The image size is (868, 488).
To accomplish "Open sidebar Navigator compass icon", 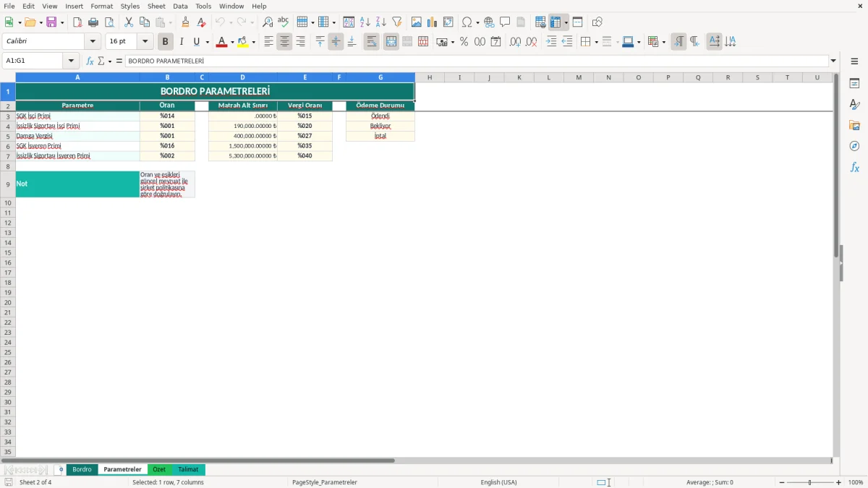I will click(854, 146).
